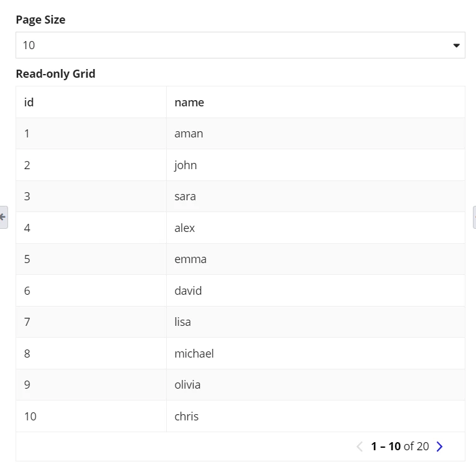476x472 pixels.
Task: Select row with name emma
Action: click(240, 259)
